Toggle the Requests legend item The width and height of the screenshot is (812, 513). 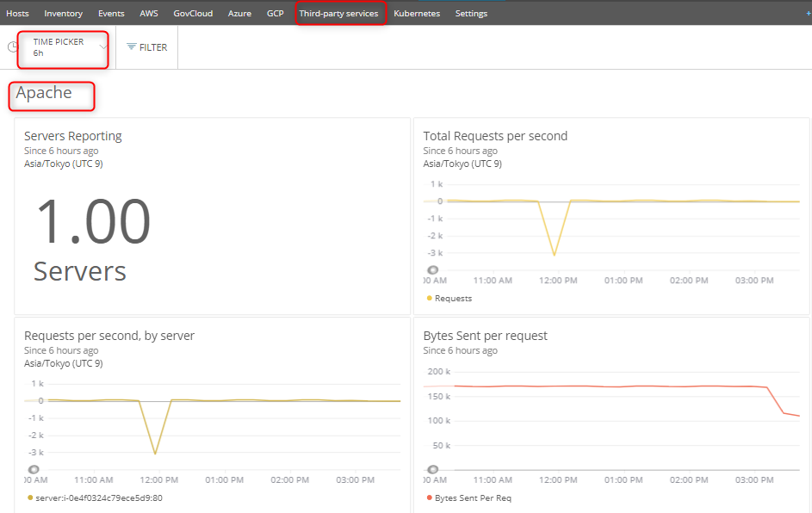[449, 298]
